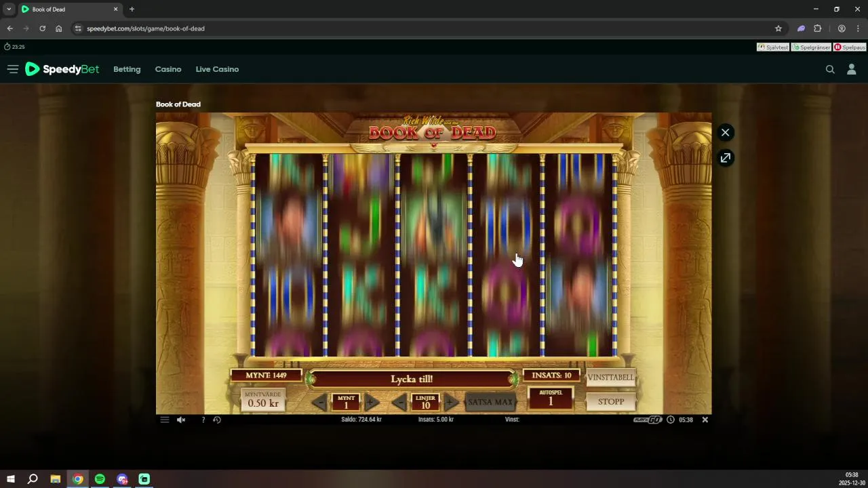
Task: Click the Lycka till! message bar
Action: 412,379
